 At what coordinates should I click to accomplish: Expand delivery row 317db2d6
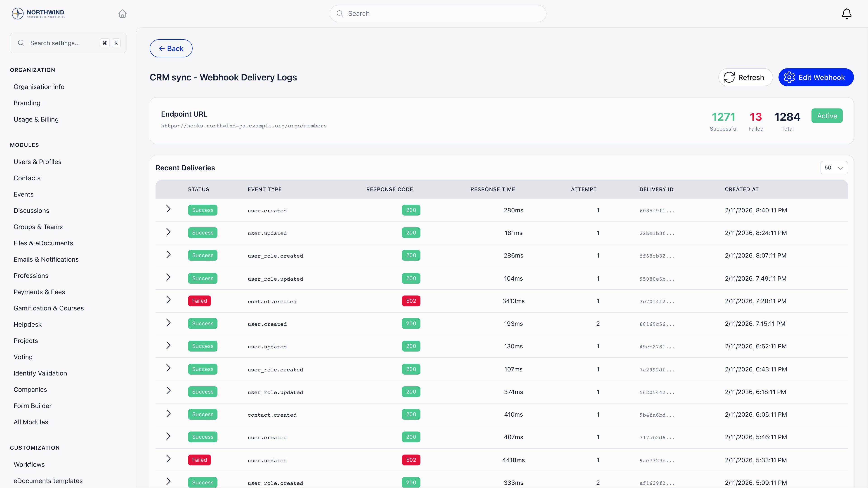point(168,436)
